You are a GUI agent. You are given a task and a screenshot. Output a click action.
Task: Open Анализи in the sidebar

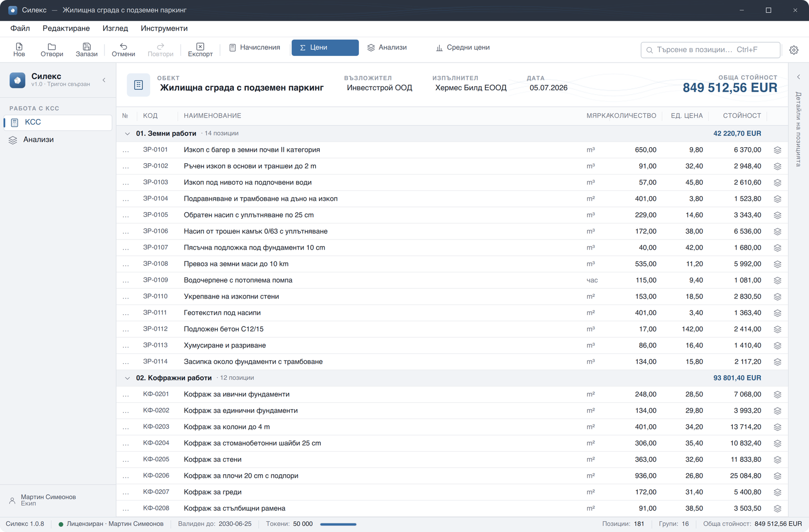pos(58,140)
